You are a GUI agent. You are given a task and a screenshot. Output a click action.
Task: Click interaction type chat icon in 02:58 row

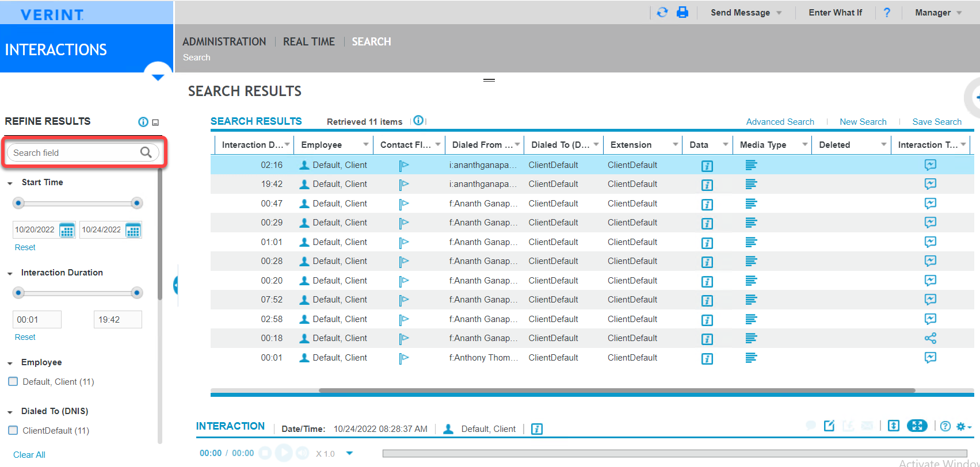[931, 319]
